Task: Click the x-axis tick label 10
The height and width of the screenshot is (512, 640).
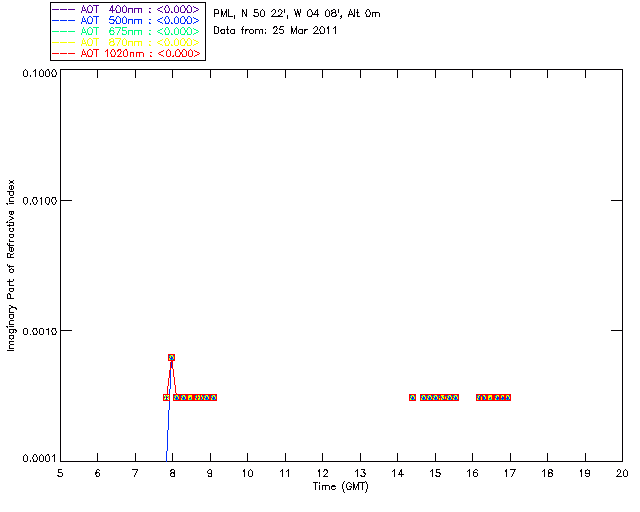Action: click(247, 473)
